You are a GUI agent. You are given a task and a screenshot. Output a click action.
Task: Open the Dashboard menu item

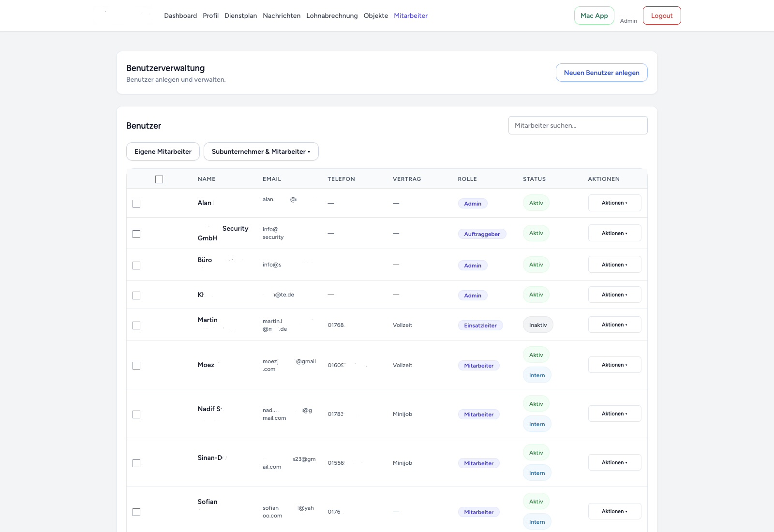(180, 15)
